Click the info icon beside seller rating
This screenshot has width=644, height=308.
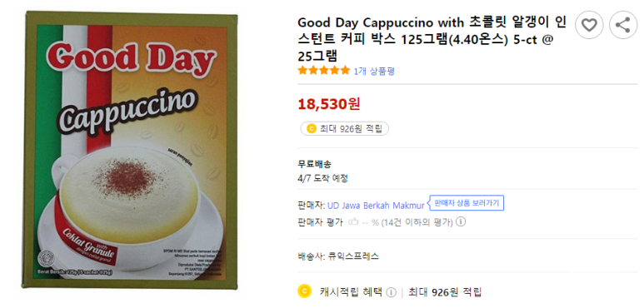pos(461,222)
